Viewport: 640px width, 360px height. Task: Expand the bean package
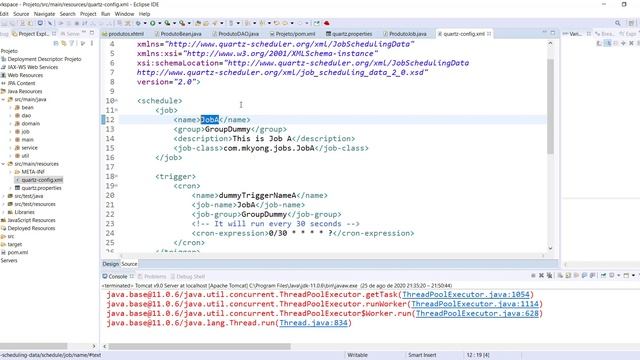click(10, 107)
